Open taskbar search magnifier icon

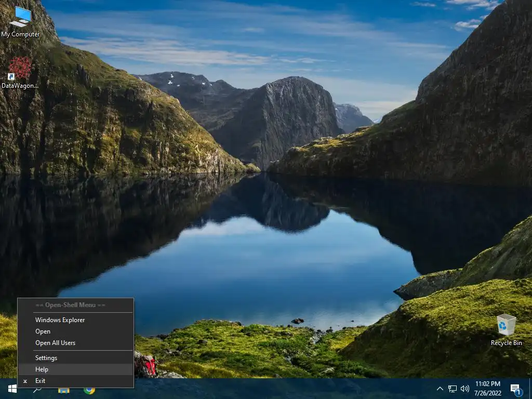tap(37, 391)
